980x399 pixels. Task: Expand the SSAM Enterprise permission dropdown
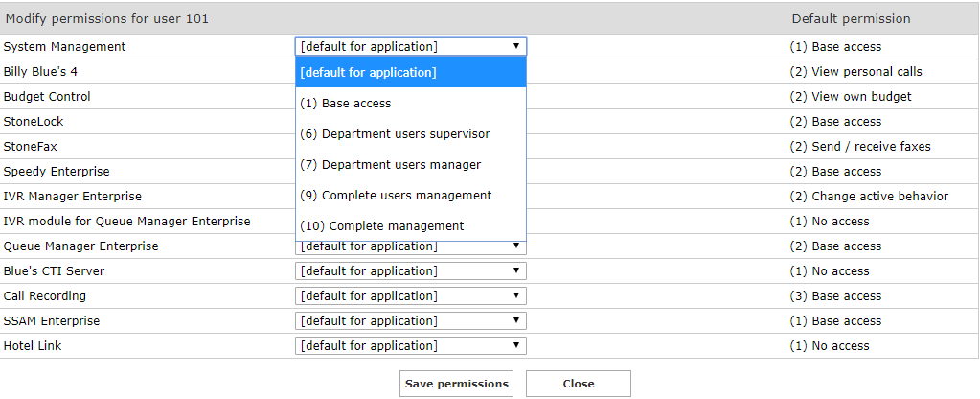coord(410,321)
